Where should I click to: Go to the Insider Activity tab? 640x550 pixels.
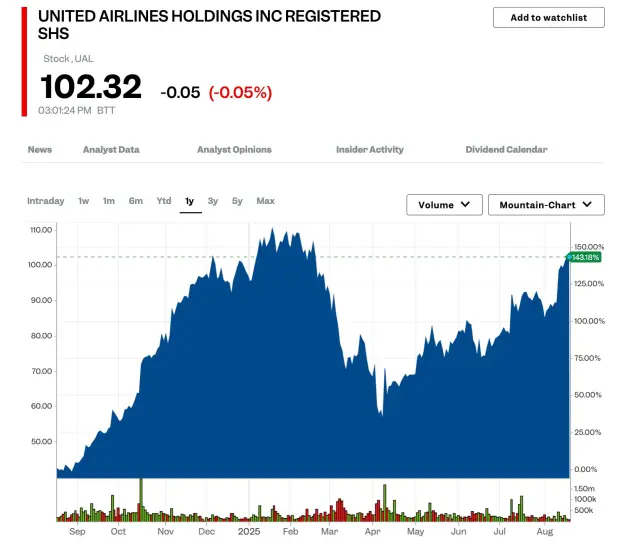tap(370, 150)
